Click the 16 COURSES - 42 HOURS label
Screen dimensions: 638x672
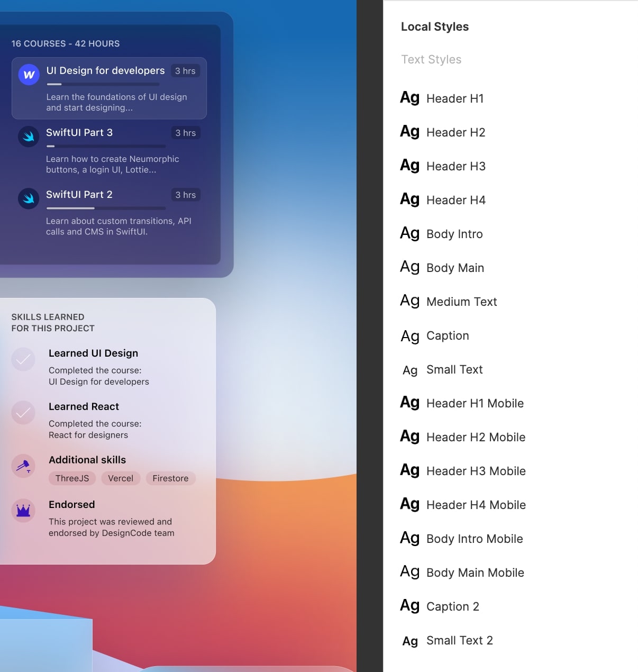pos(66,43)
